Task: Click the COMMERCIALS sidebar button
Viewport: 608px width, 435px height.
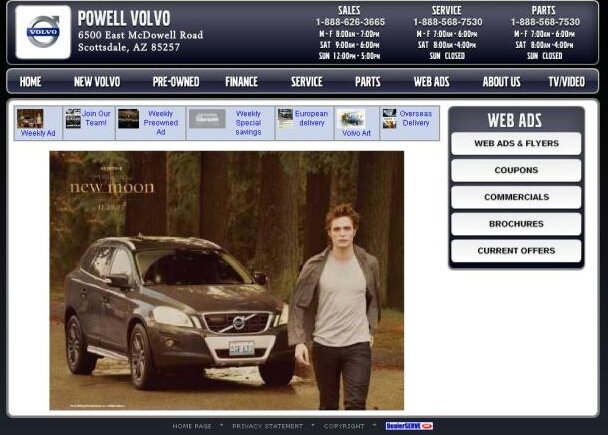Action: point(516,197)
